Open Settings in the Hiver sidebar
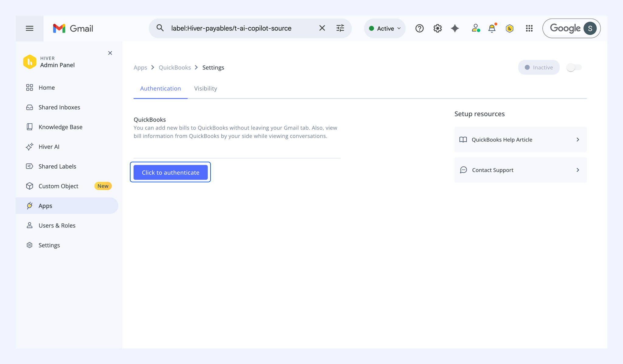The image size is (623, 364). [67, 245]
